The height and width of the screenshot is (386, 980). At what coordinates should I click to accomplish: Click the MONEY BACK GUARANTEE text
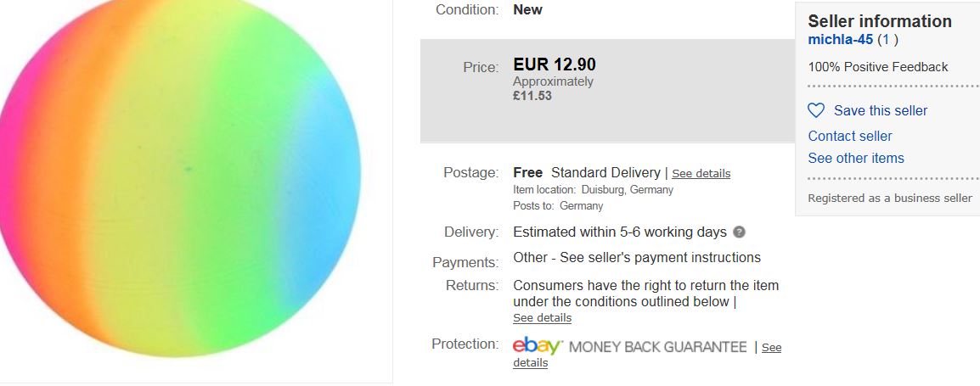(658, 347)
